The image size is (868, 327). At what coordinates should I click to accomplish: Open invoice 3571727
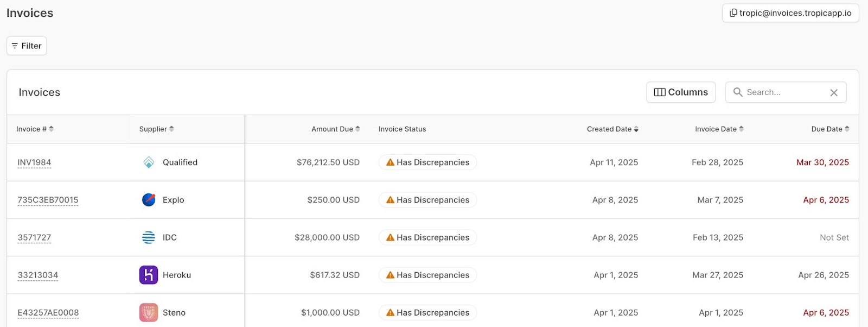pos(34,237)
